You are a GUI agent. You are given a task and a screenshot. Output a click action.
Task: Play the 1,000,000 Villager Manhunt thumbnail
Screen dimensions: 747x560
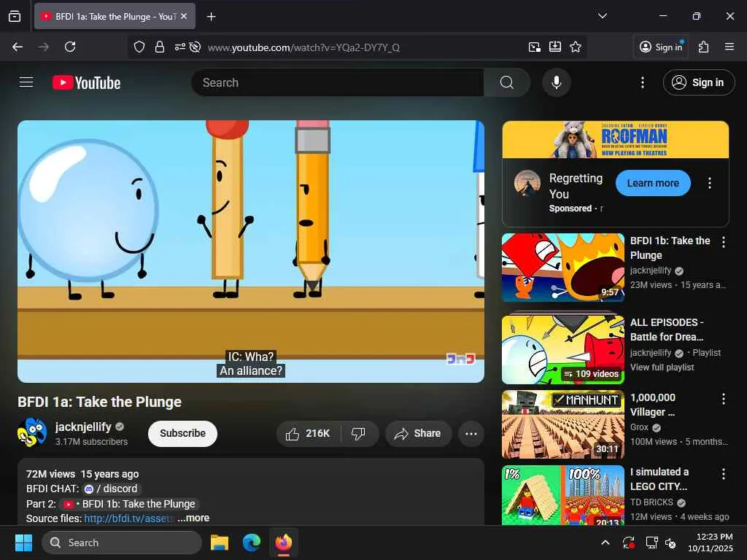coord(562,424)
